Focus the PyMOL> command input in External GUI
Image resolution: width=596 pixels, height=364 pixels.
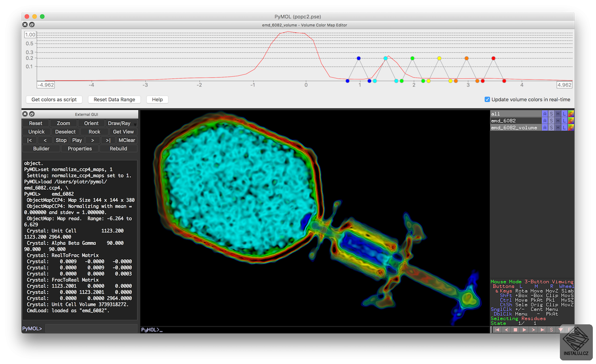click(91, 328)
